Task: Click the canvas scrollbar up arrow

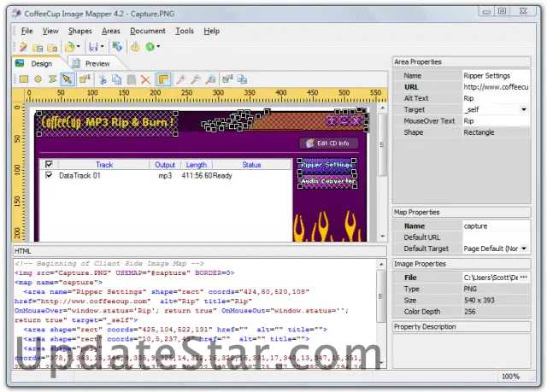Action: (382, 108)
